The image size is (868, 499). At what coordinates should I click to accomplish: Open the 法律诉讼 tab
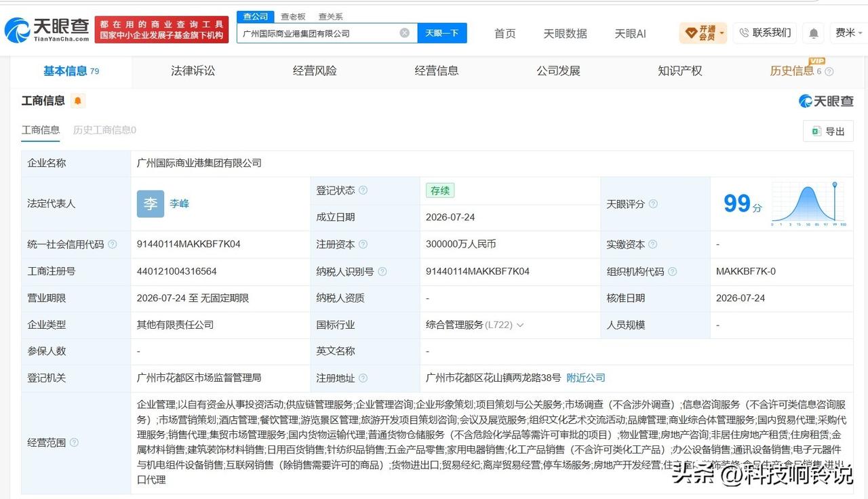[193, 71]
